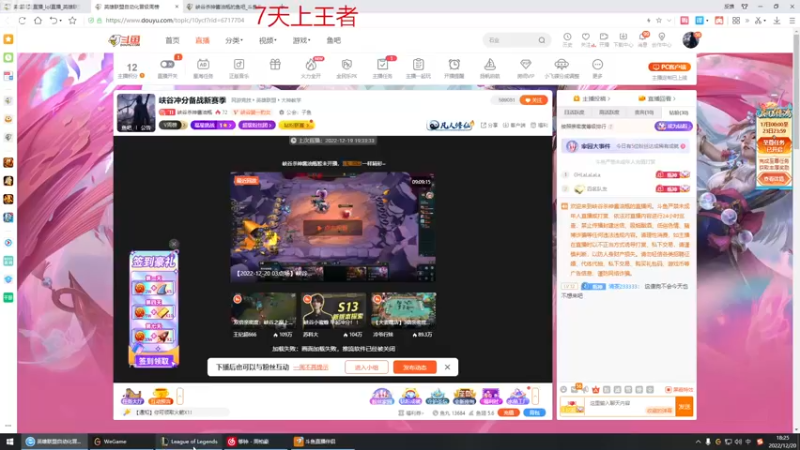This screenshot has height=450, width=800.
Task: Click the 签到领取 sign-in button
Action: (154, 361)
